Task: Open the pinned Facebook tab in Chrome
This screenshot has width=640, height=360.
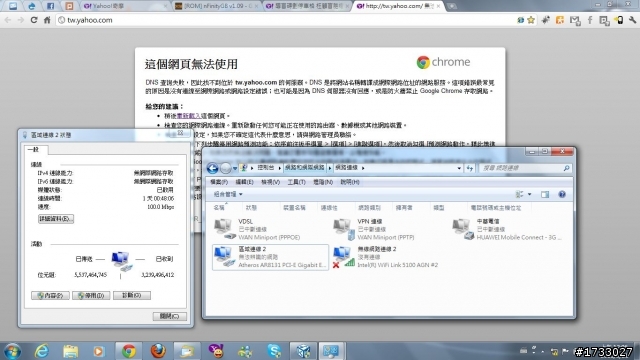Action: [x=50, y=6]
